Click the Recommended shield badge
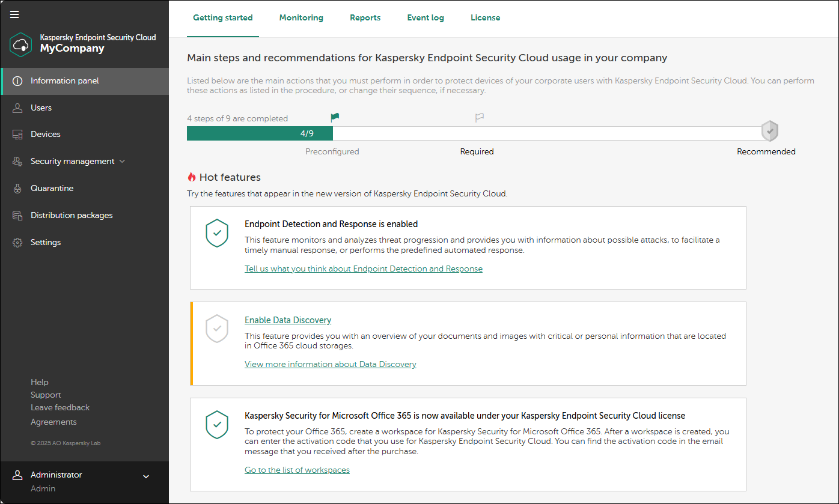The height and width of the screenshot is (504, 839). point(769,131)
